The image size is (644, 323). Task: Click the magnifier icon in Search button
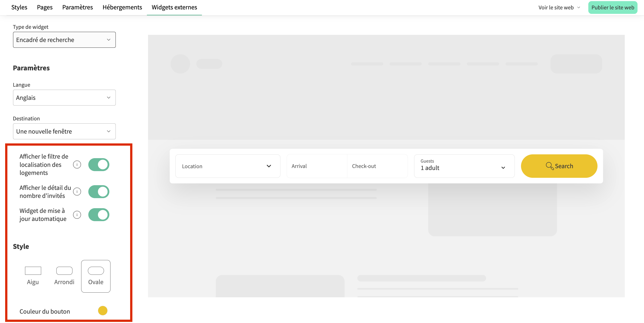(549, 166)
